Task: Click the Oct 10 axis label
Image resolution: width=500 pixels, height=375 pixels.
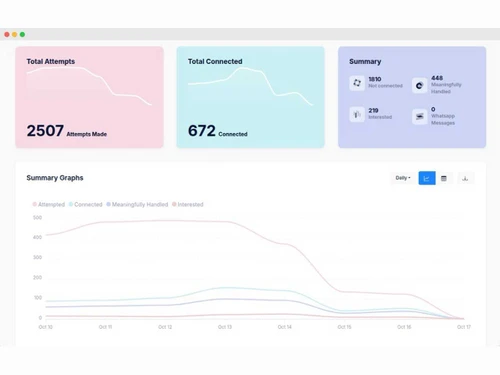Action: point(46,327)
